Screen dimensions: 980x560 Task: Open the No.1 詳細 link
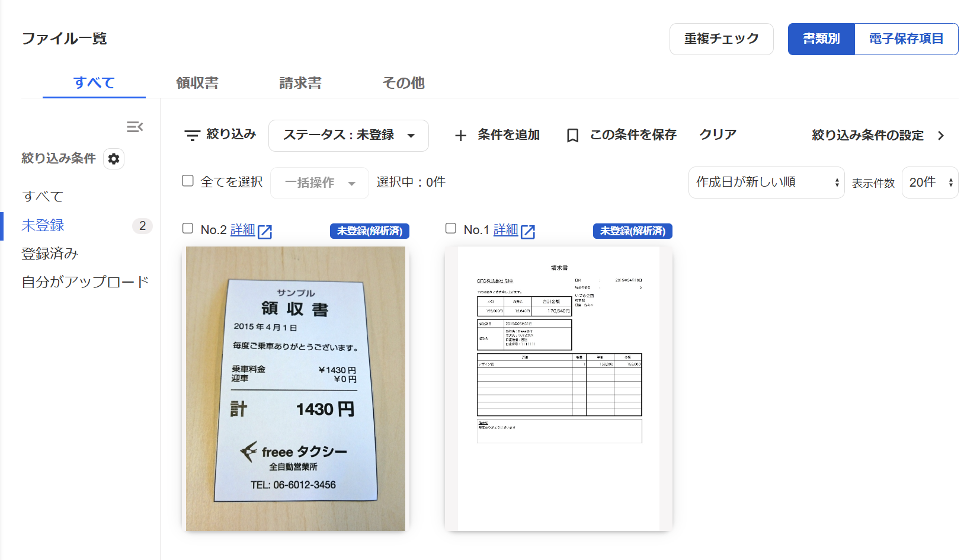point(505,230)
